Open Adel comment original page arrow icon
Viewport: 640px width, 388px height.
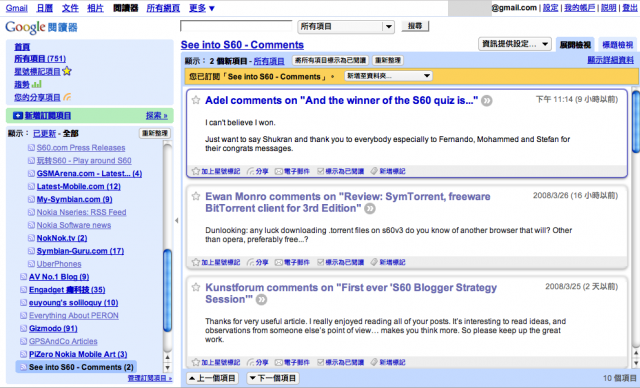487,100
